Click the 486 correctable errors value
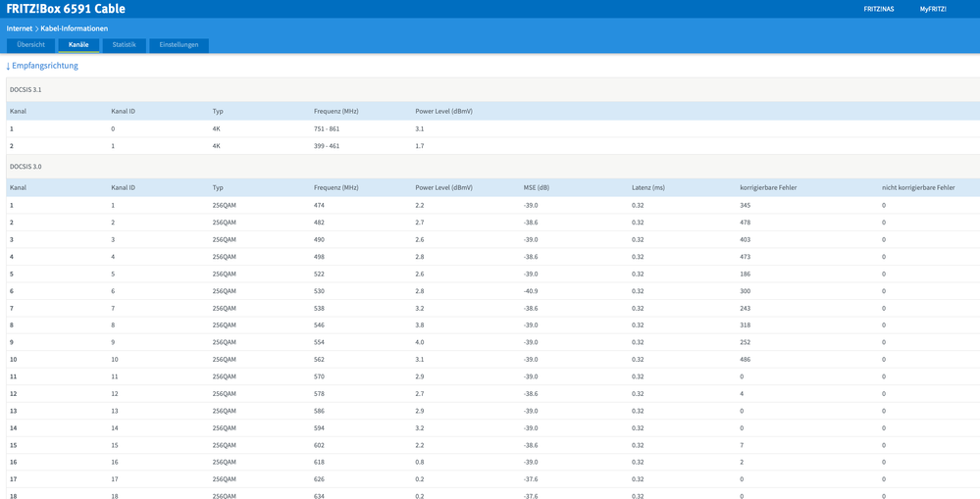This screenshot has height=499, width=980. [746, 360]
